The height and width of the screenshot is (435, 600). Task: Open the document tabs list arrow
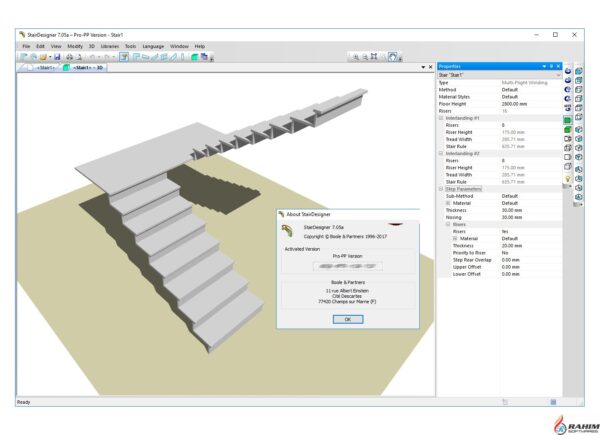[x=423, y=67]
